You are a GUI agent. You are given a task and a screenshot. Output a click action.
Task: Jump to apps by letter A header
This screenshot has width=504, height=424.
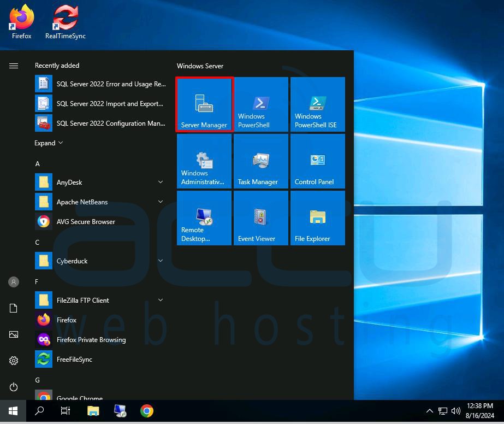click(x=37, y=164)
